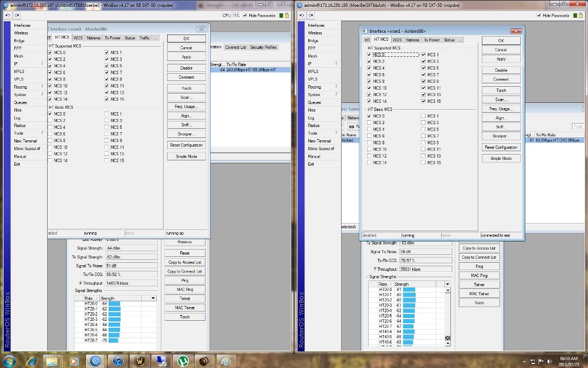Click the Undo icon in left WinBox toolbar
Image resolution: width=588 pixels, height=368 pixels.
pos(7,15)
